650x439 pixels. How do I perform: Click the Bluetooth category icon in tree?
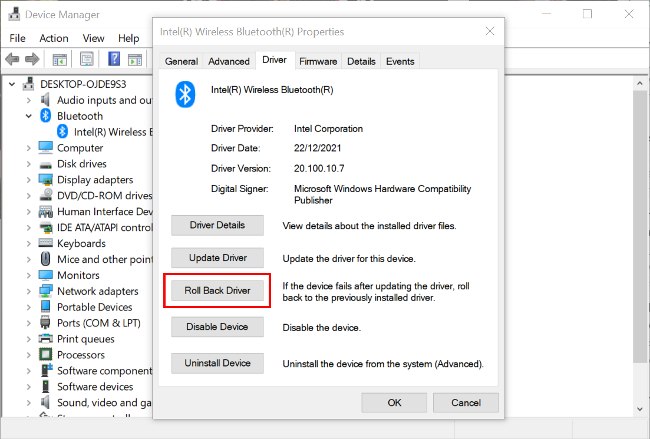click(45, 116)
